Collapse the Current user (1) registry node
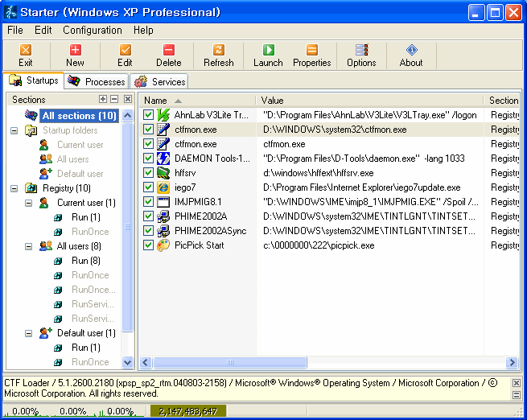The image size is (527, 420). (29, 203)
